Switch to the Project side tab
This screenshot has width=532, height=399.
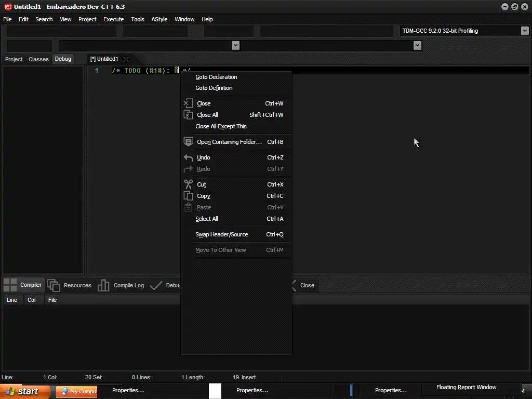pos(14,59)
